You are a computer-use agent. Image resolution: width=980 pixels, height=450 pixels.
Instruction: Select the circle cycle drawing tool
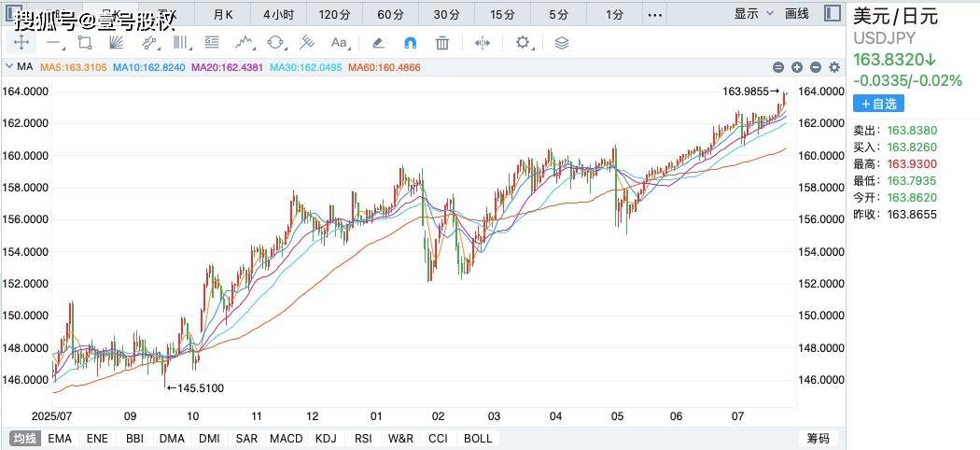coord(275,43)
